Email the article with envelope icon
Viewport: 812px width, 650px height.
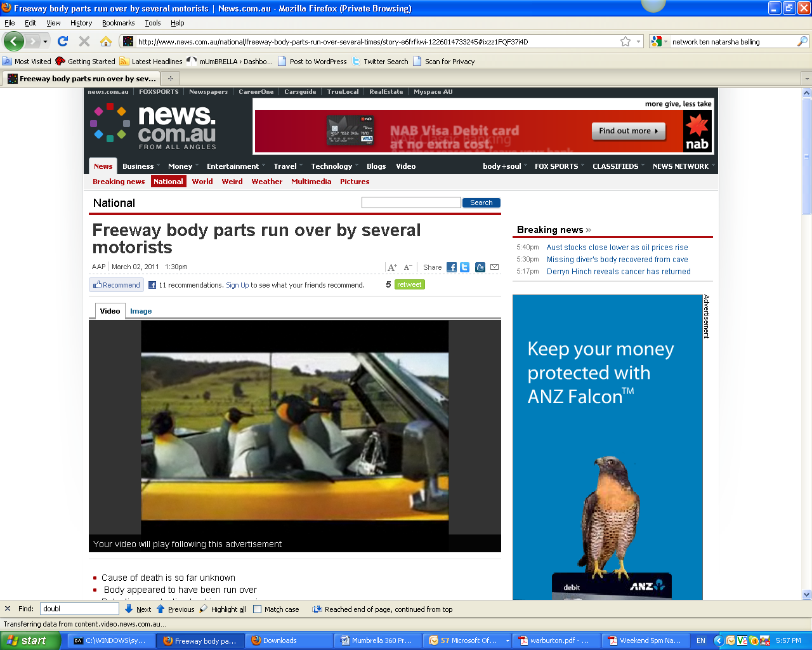pos(495,267)
